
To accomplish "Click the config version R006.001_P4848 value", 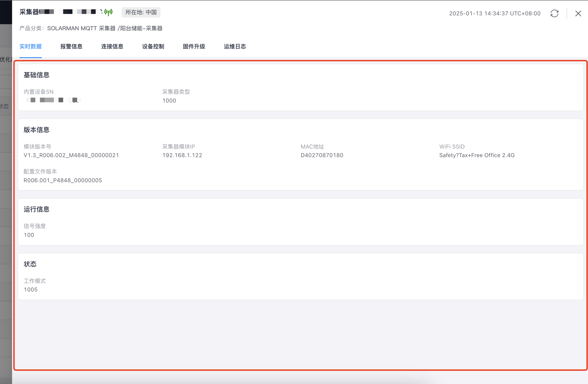I will click(63, 180).
